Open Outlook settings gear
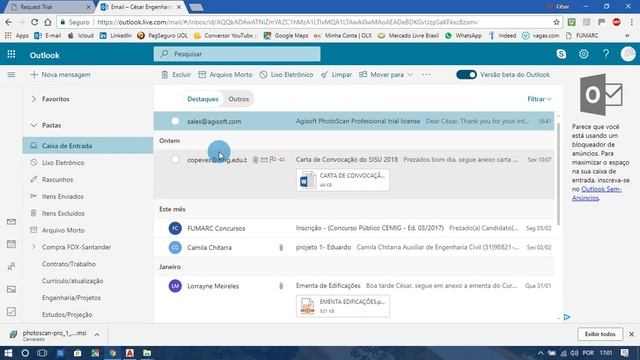 coord(584,54)
